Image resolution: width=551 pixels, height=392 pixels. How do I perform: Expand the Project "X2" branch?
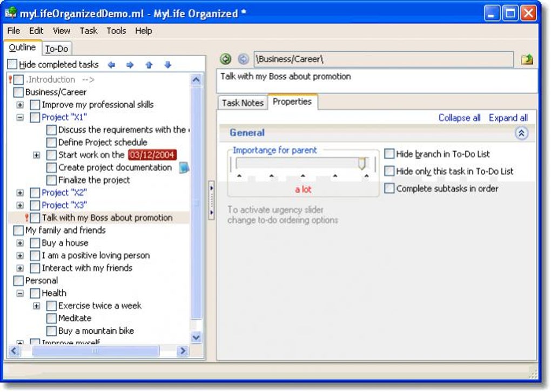pos(20,193)
